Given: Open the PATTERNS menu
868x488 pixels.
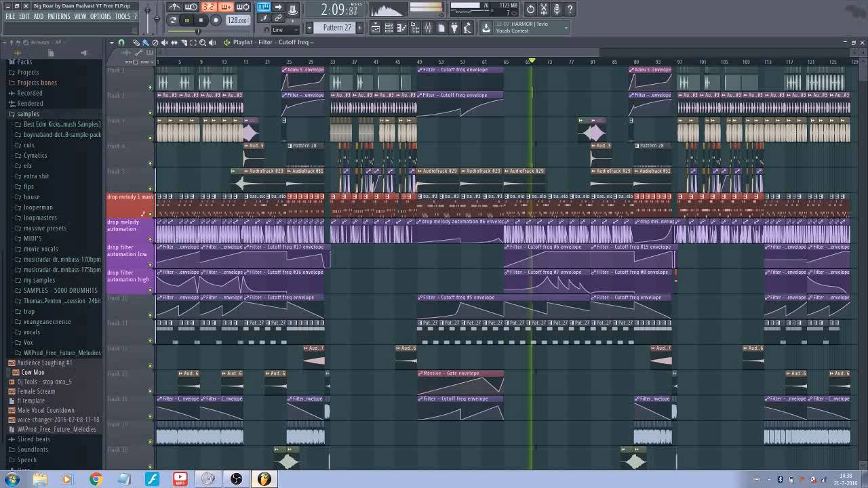Looking at the screenshot, I should pos(59,16).
